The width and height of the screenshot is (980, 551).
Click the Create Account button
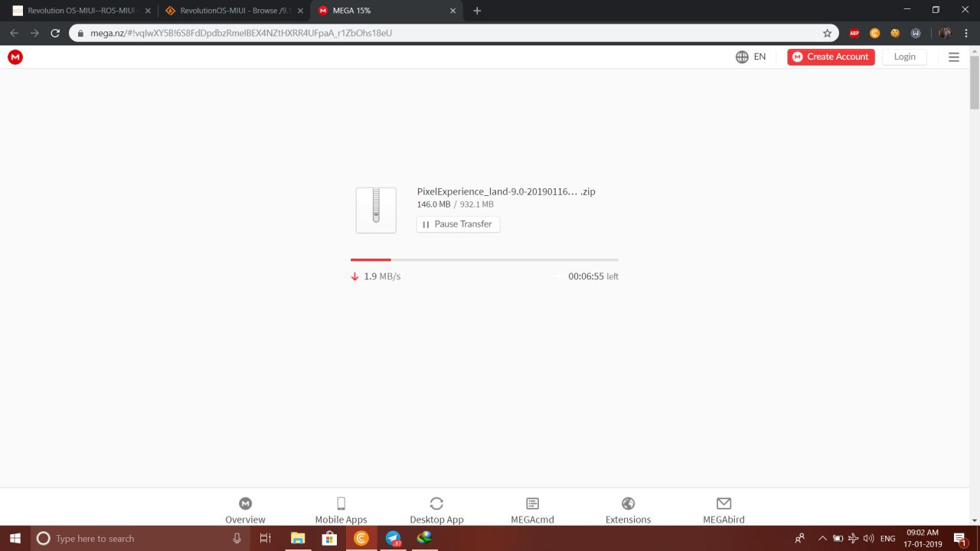831,57
